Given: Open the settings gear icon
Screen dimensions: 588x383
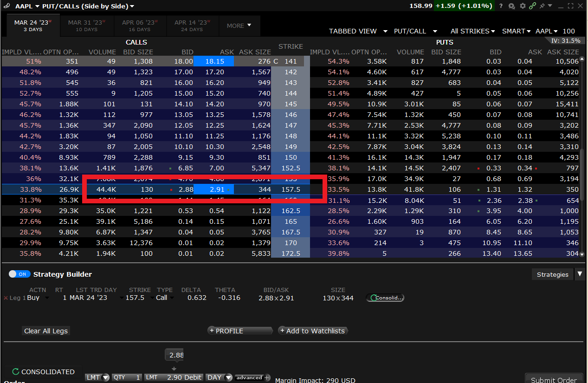Looking at the screenshot, I should point(523,6).
